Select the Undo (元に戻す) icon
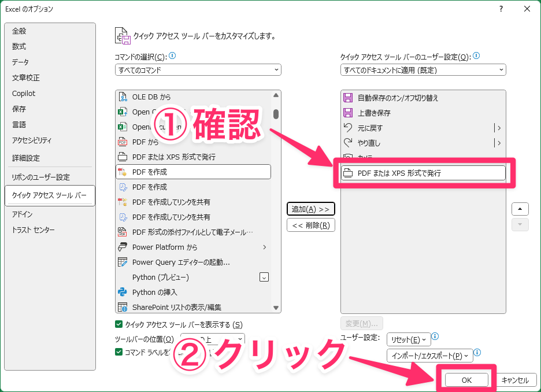 [x=348, y=128]
